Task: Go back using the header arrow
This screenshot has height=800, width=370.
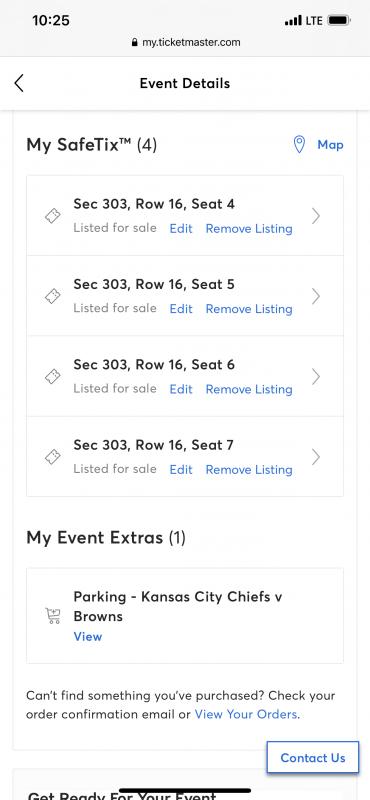Action: point(19,83)
